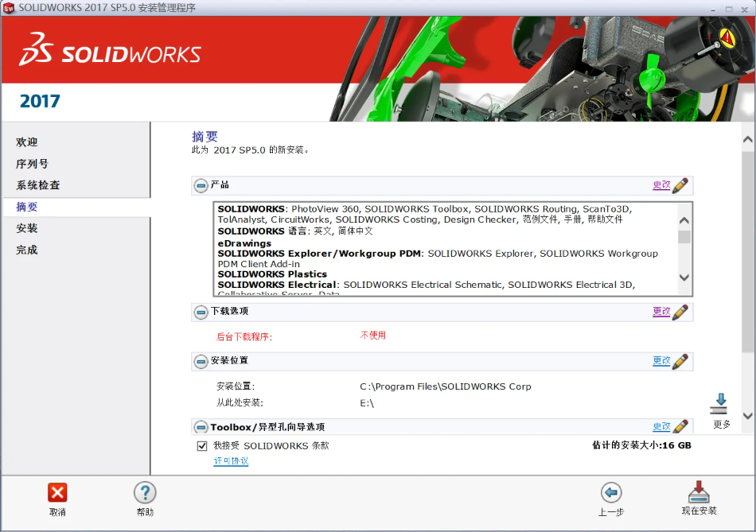Collapse the 下载选项 section
The height and width of the screenshot is (532, 756).
coord(201,313)
